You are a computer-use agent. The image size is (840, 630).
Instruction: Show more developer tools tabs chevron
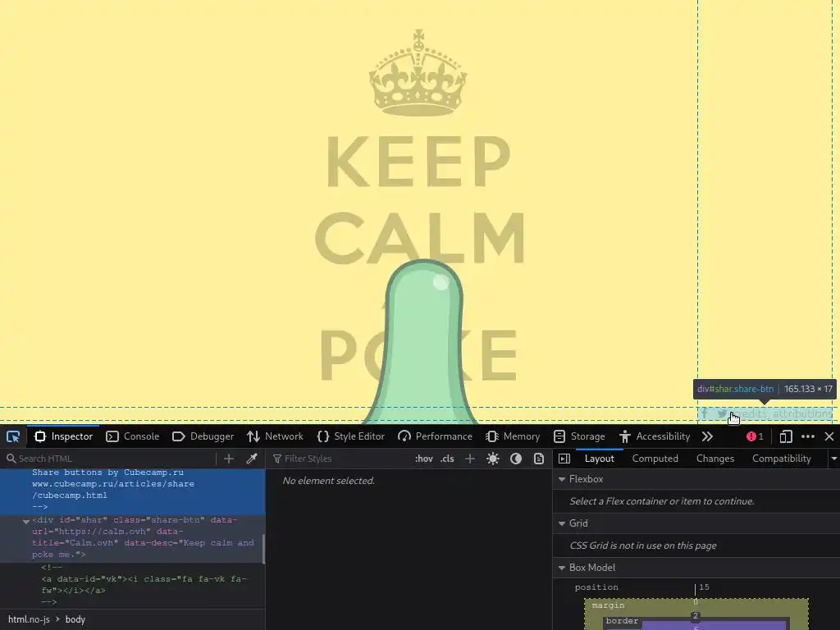[x=708, y=436]
